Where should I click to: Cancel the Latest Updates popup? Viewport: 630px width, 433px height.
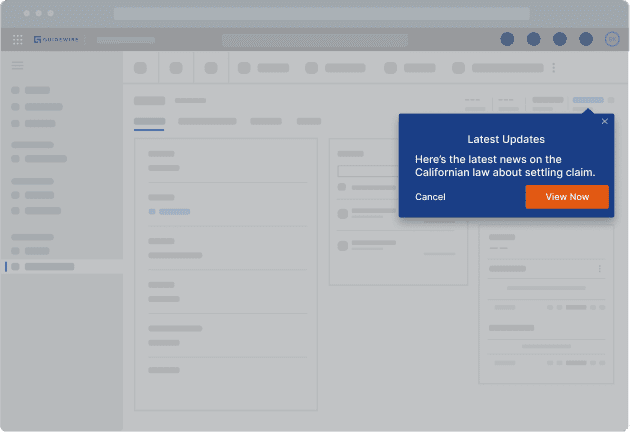coord(430,197)
